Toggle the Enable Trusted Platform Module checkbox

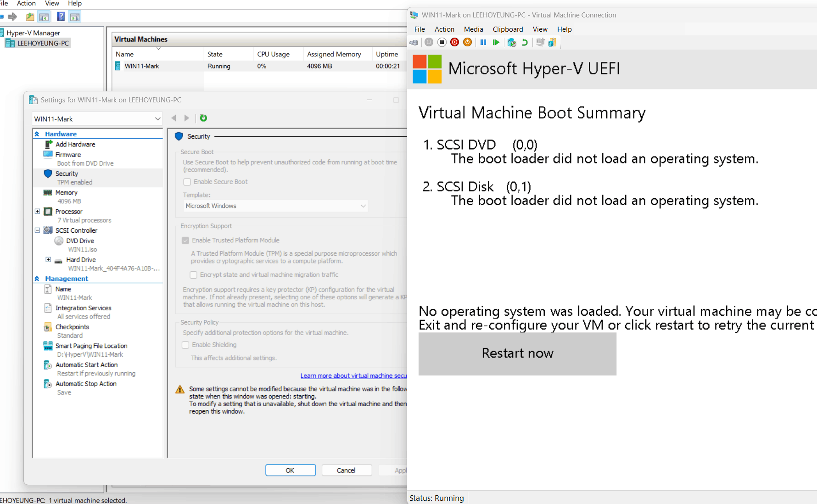[x=185, y=240]
